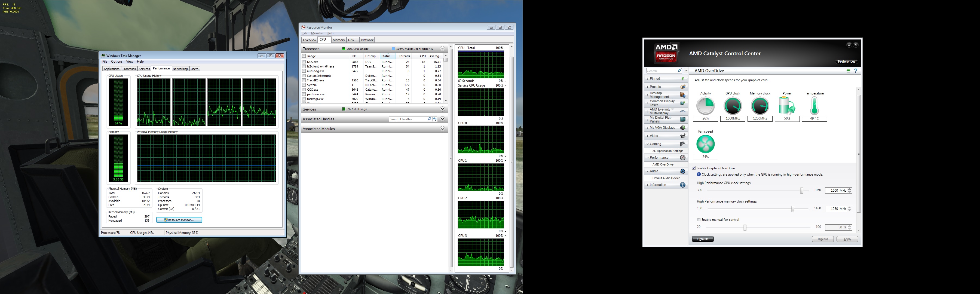Click the Information 'i' icon in sidebar

682,185
